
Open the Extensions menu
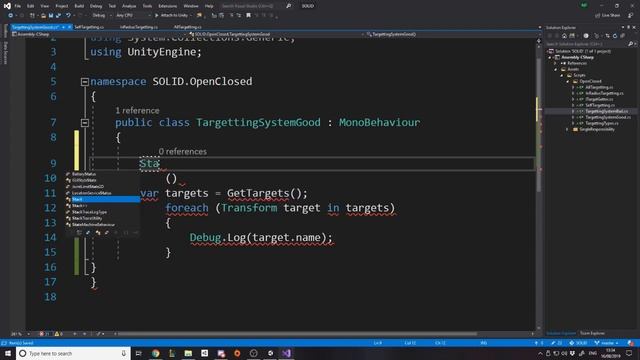click(168, 6)
